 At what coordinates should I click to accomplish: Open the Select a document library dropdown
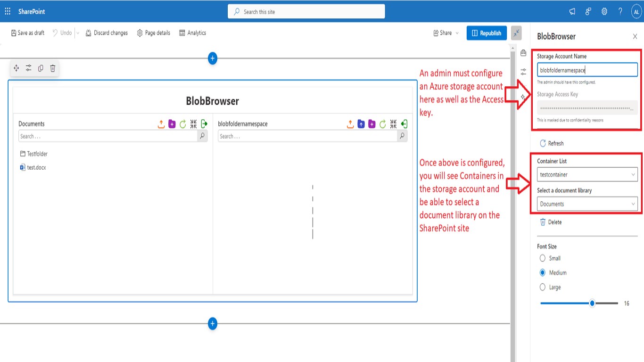(587, 204)
